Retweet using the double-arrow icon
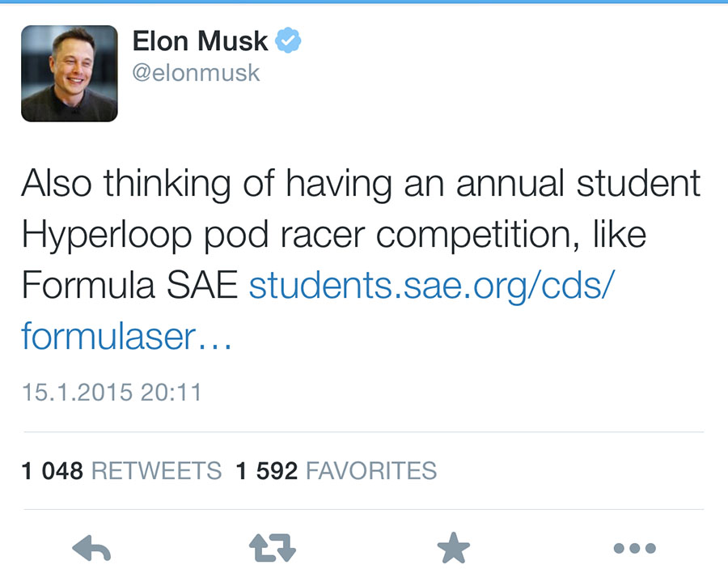 (x=273, y=548)
